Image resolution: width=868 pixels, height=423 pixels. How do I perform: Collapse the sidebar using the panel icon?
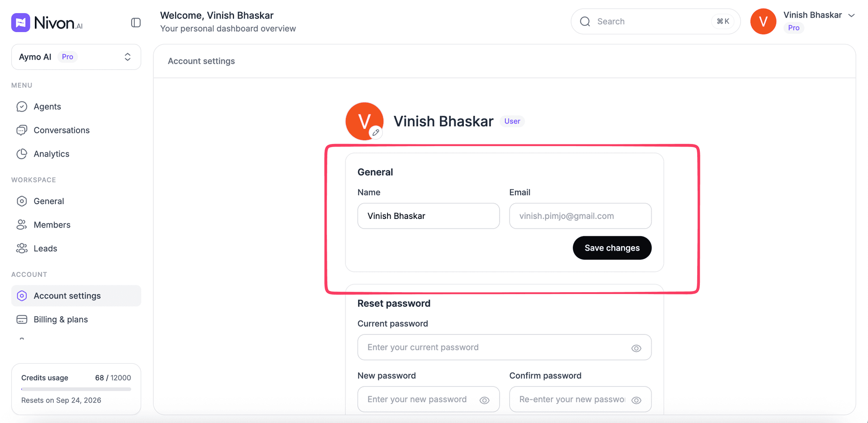click(136, 23)
